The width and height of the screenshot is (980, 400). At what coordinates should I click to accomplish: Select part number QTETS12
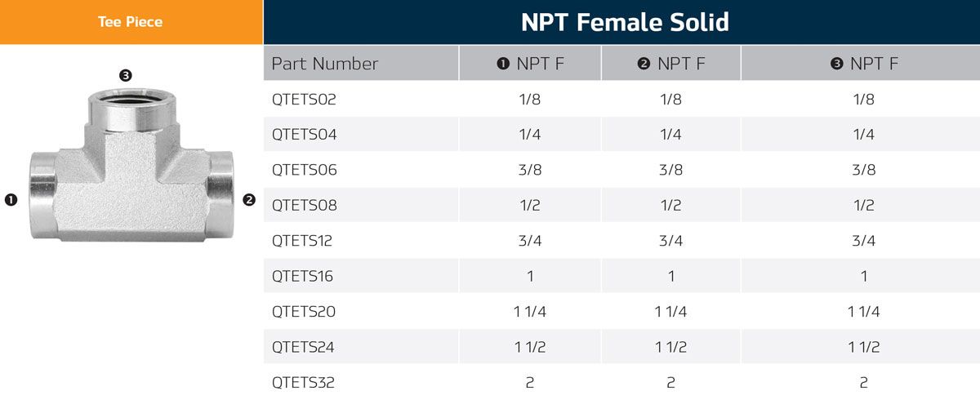point(302,241)
